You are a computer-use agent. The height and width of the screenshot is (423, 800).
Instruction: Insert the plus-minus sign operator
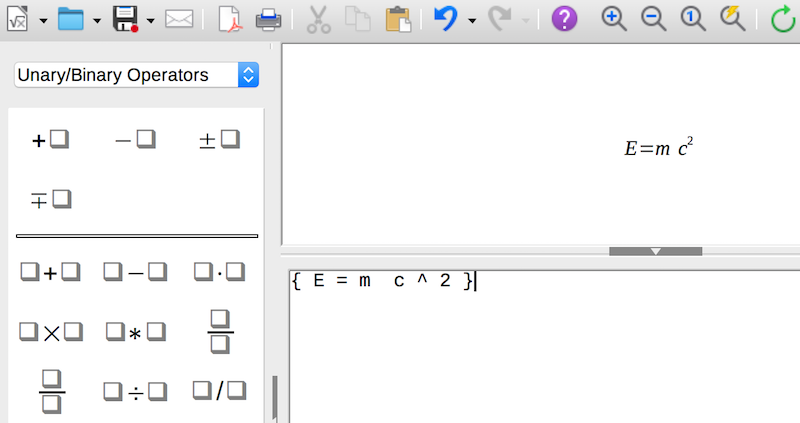(x=219, y=139)
